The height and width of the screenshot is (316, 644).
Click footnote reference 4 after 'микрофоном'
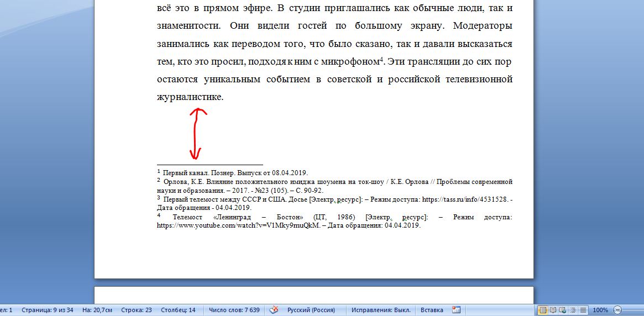381,60
